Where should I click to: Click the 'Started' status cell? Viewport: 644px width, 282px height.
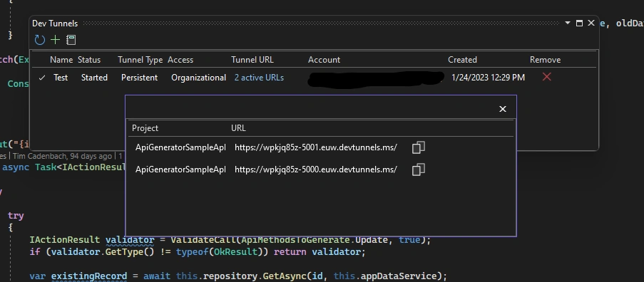(94, 78)
